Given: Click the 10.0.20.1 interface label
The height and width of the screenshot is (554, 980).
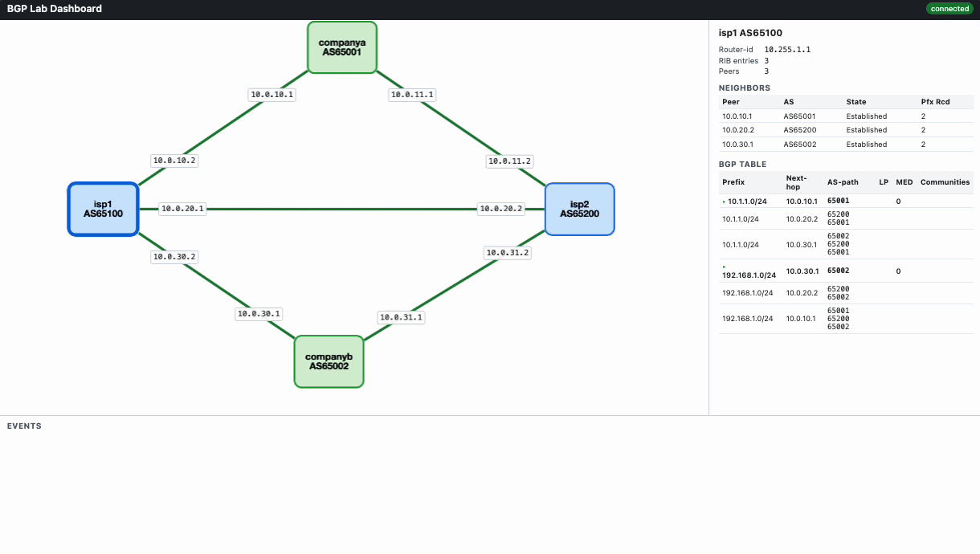Looking at the screenshot, I should point(182,209).
